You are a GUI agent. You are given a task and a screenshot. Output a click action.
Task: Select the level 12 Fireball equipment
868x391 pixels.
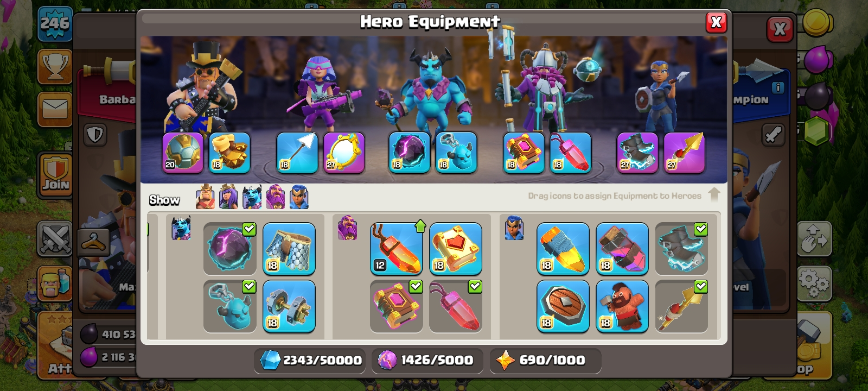(x=397, y=249)
